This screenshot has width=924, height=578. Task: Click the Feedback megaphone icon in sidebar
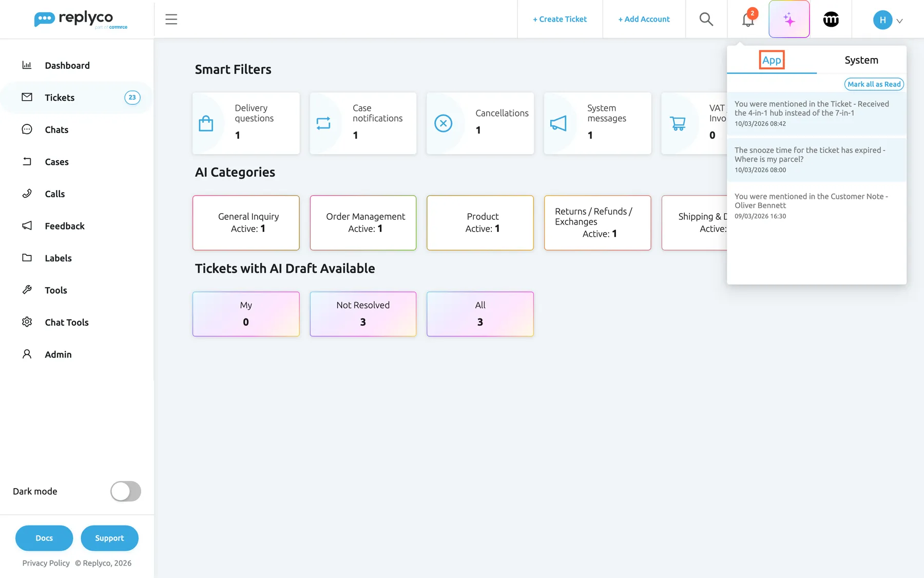pyautogui.click(x=27, y=226)
